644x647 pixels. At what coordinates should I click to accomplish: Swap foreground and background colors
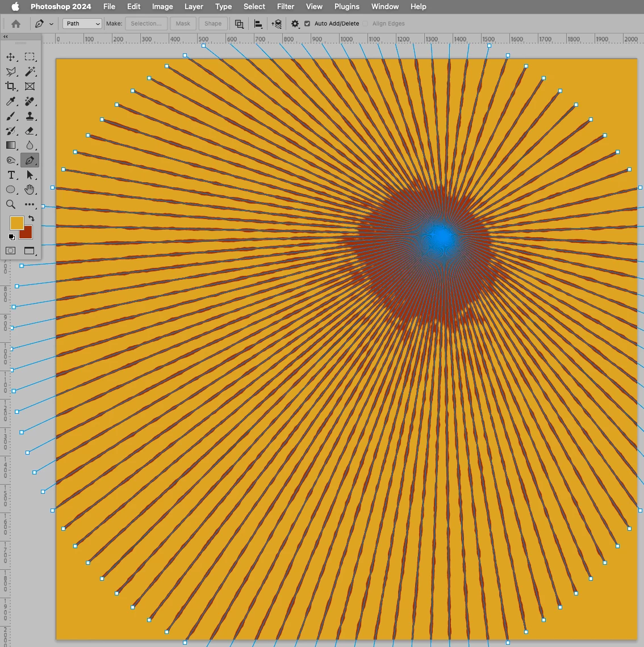pos(31,219)
